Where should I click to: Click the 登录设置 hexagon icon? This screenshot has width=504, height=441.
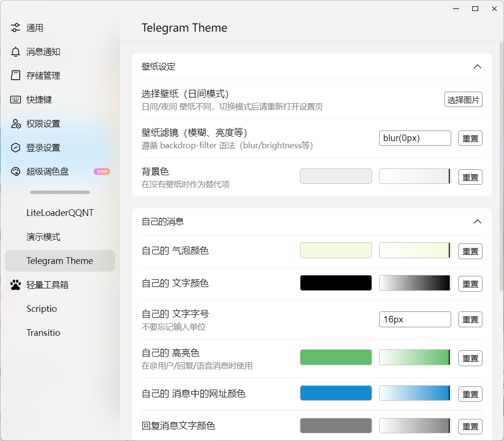click(x=15, y=147)
